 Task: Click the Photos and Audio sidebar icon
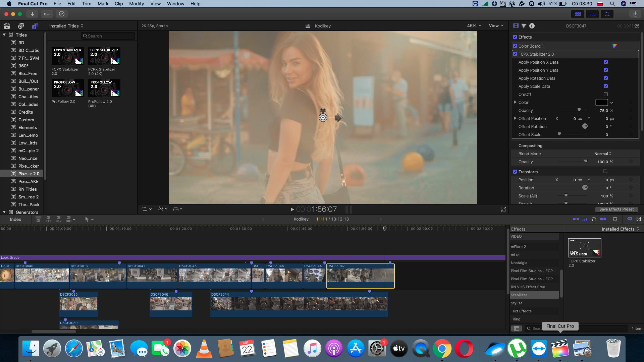point(21,26)
